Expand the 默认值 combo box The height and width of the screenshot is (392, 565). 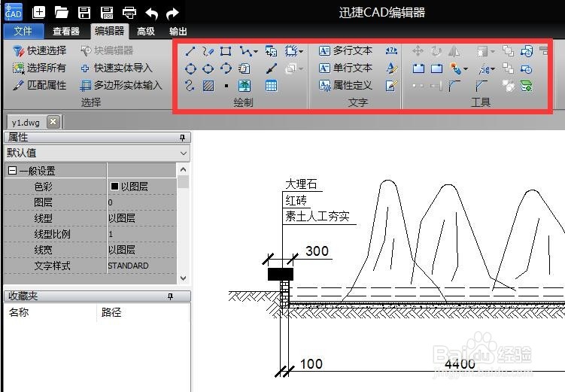point(183,153)
